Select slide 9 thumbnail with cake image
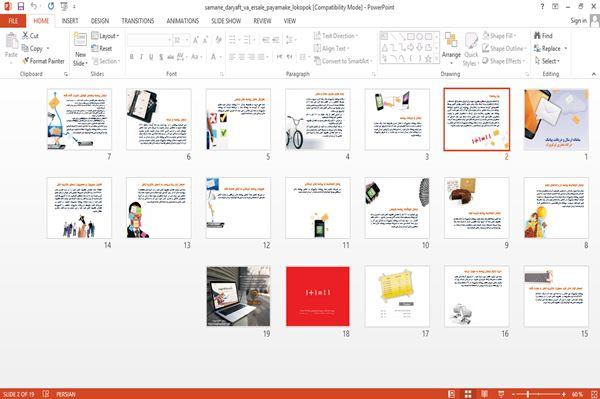Viewport: 600px width, 399px height. coord(476,208)
